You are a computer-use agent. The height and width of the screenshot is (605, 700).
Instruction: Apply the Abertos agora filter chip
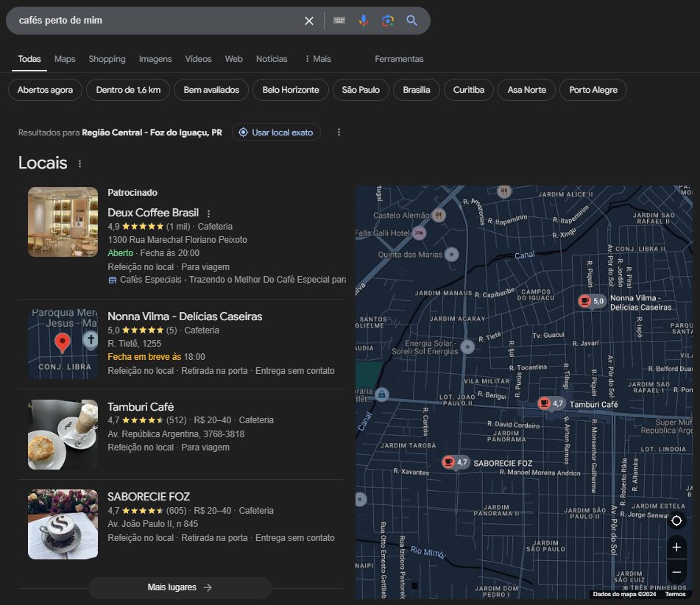point(45,90)
